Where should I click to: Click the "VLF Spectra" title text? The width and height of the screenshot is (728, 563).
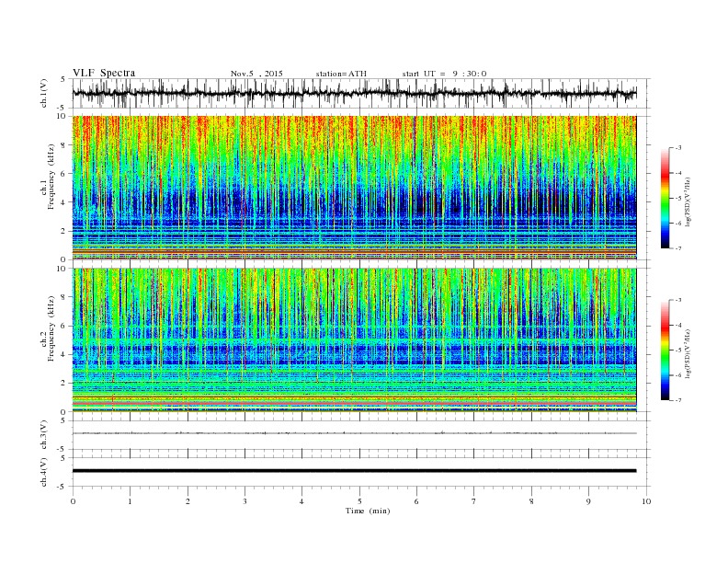coord(104,73)
